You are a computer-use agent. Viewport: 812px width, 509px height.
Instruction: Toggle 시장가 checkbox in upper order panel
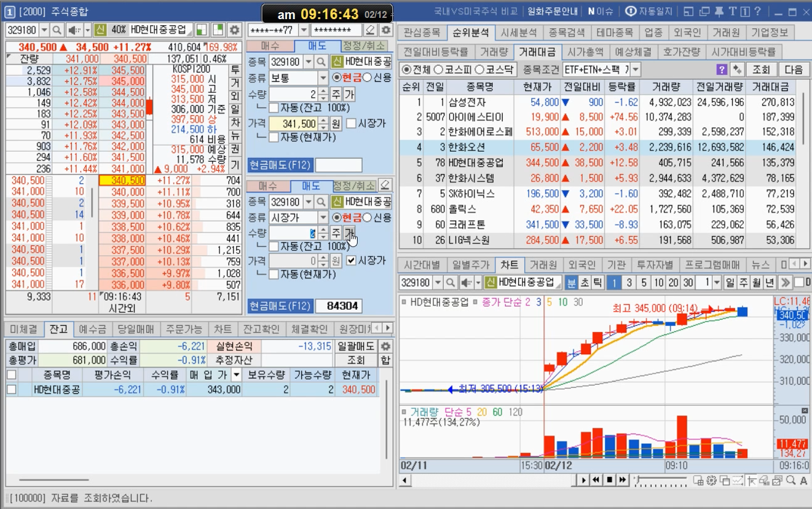click(351, 124)
